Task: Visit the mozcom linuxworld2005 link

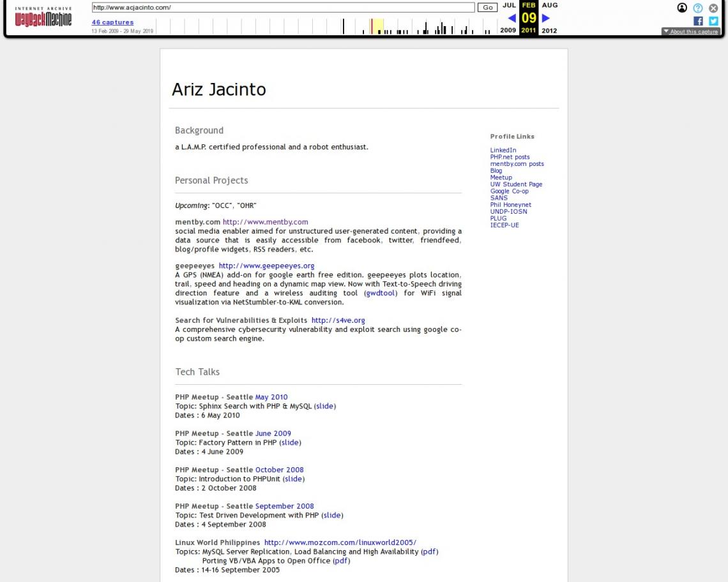Action: coord(340,542)
